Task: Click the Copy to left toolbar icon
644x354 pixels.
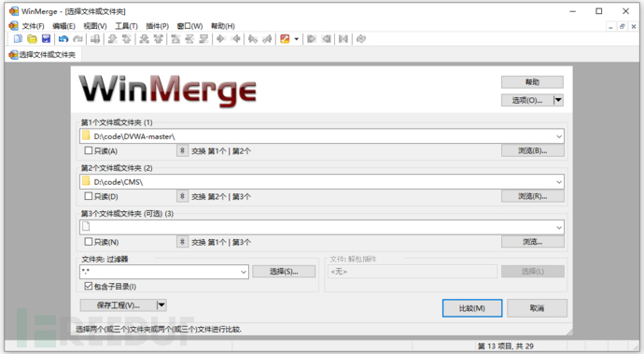Action: point(236,39)
